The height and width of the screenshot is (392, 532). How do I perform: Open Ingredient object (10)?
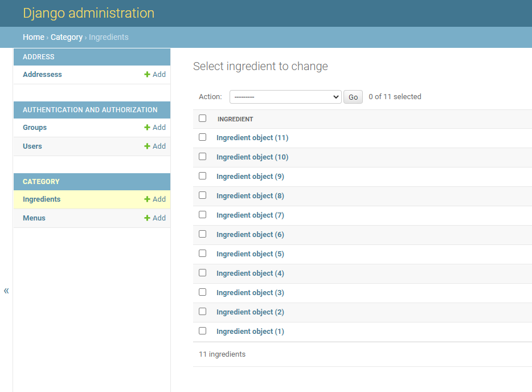(x=252, y=157)
